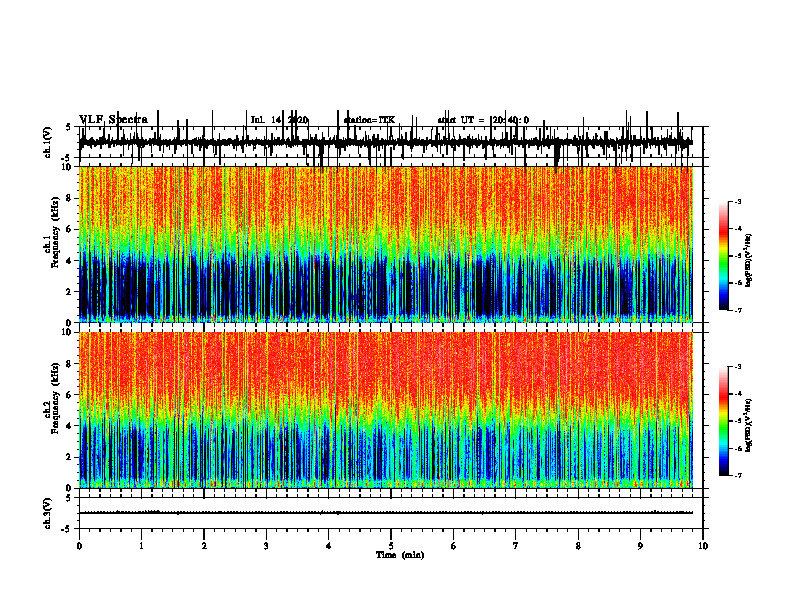792x612 pixels.
Task: Click the '-5' tick on ch.3(V) axis
Action: coord(67,529)
